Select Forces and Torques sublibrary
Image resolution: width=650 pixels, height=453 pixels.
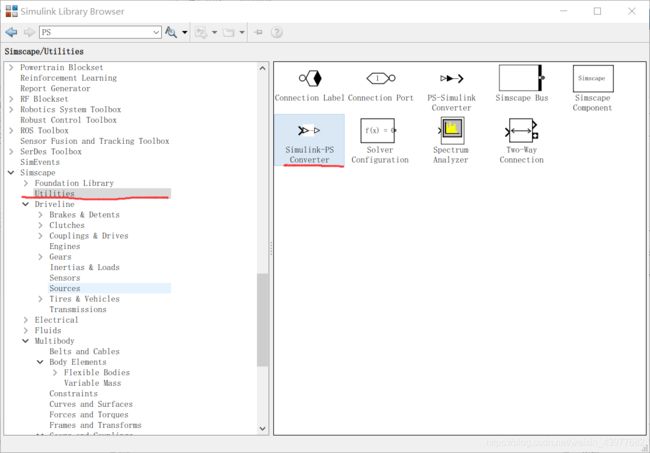[x=89, y=414]
